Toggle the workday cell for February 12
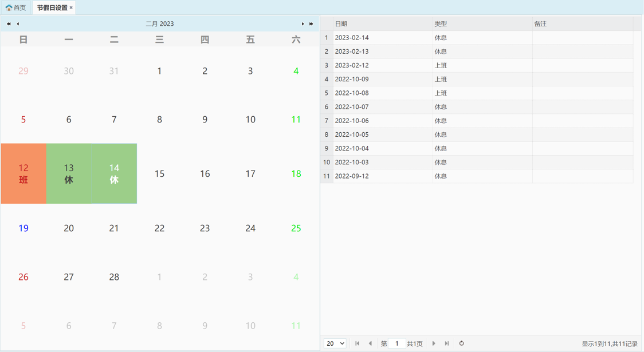This screenshot has height=352, width=644. click(23, 173)
